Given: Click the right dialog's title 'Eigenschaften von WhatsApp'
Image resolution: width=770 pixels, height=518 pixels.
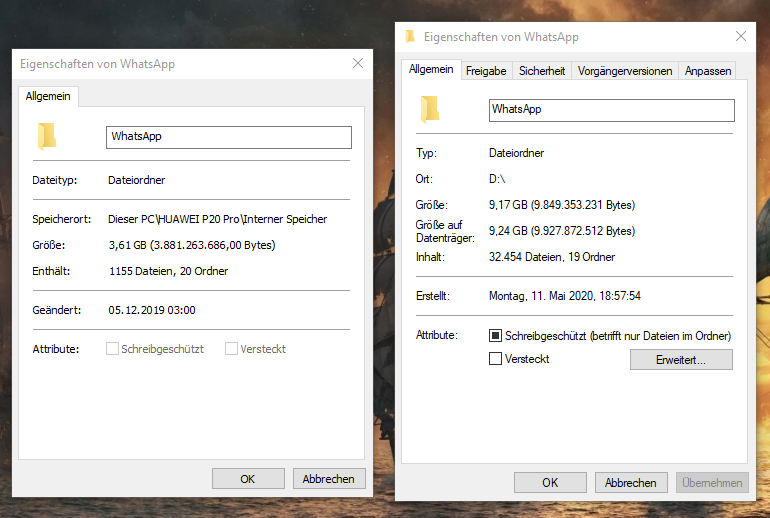Looking at the screenshot, I should point(501,37).
